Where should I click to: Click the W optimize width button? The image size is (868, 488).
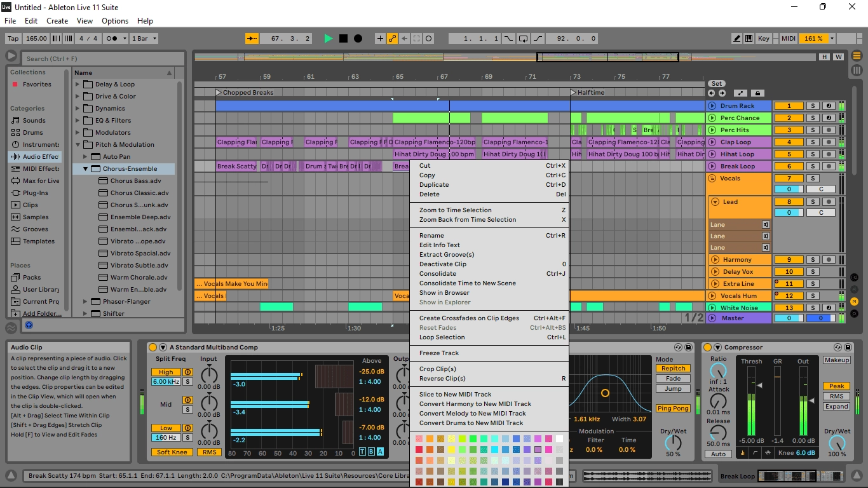(x=839, y=57)
